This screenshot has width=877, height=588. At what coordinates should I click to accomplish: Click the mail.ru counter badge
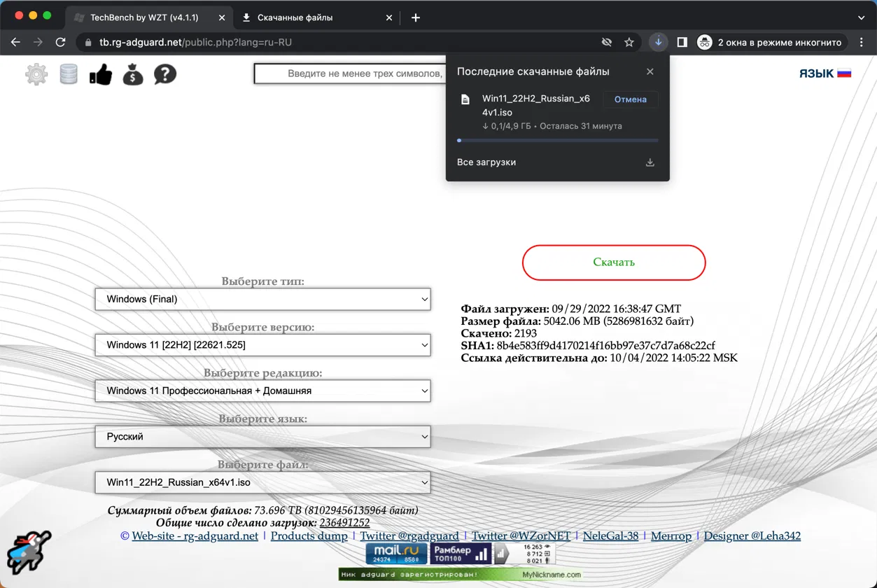tap(396, 554)
